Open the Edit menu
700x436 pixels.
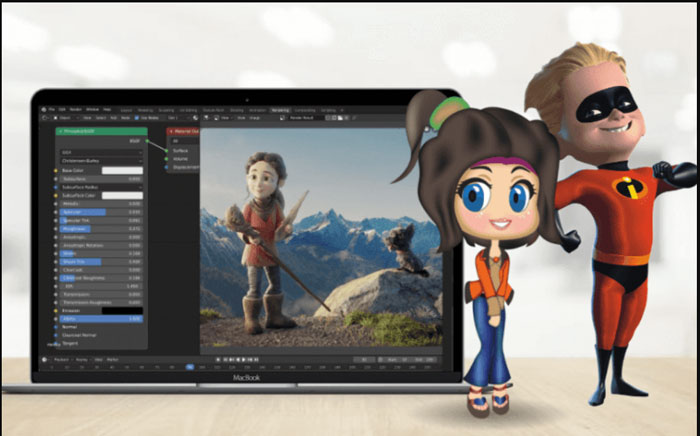tap(62, 109)
